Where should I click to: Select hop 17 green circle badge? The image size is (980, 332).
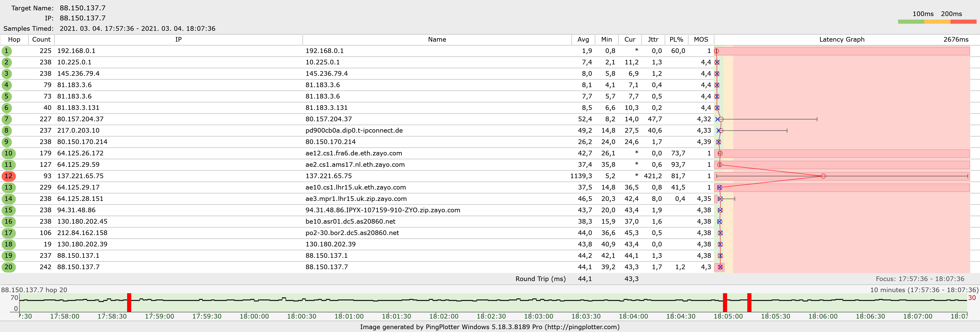point(8,233)
